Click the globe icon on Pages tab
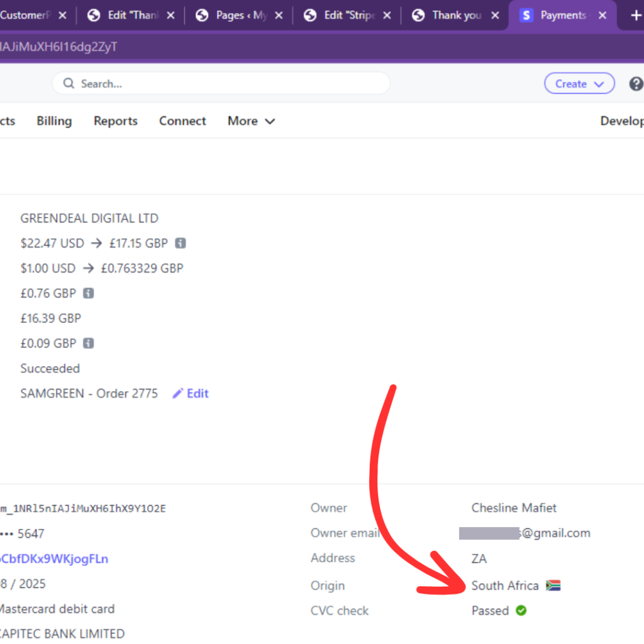644x644 pixels. 202,16
